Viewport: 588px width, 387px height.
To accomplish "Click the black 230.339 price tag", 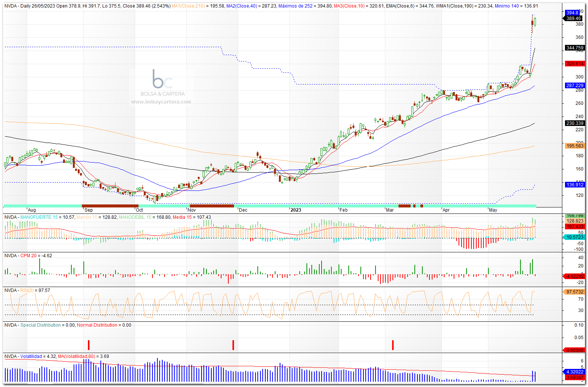I will click(575, 123).
